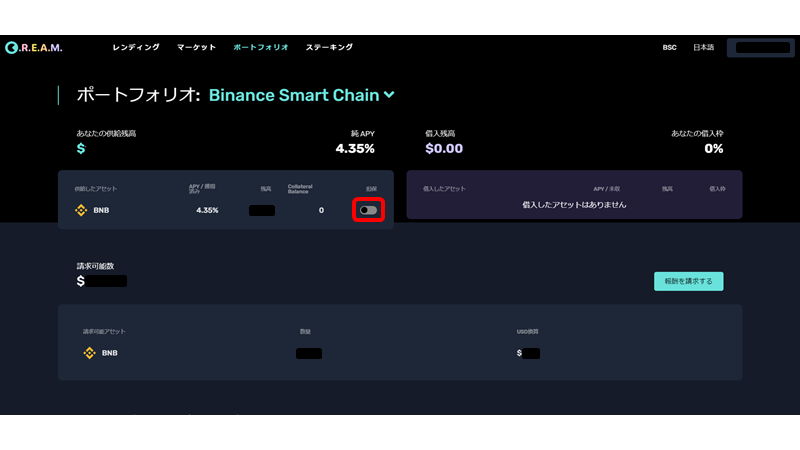Click the Collateral Balance column header
Image resolution: width=800 pixels, height=450 pixels.
tap(300, 189)
